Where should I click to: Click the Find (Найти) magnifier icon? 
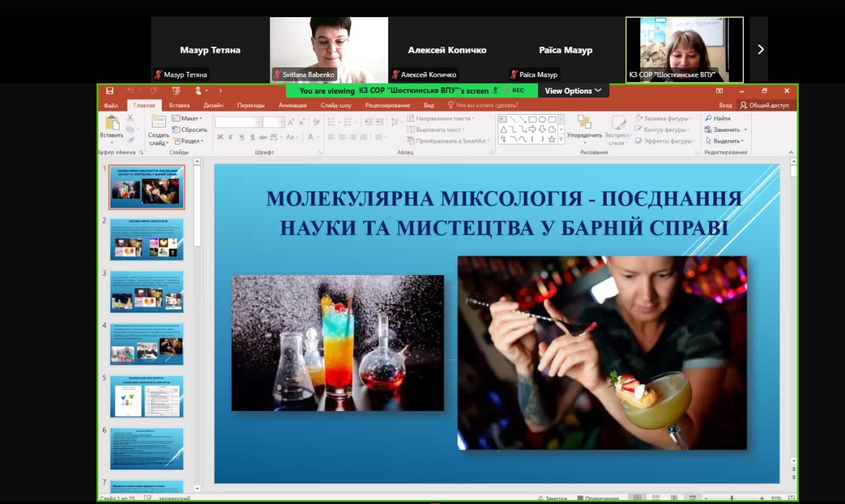coord(708,119)
